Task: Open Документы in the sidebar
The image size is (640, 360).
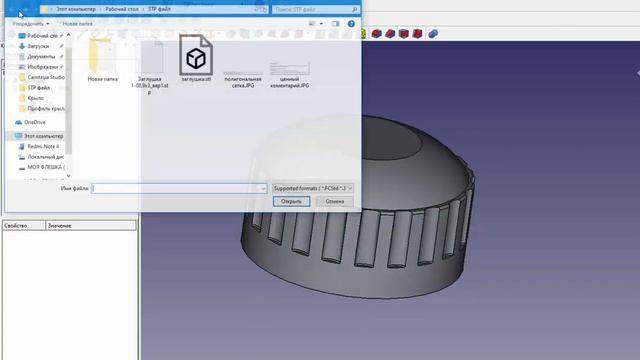Action: tap(41, 56)
